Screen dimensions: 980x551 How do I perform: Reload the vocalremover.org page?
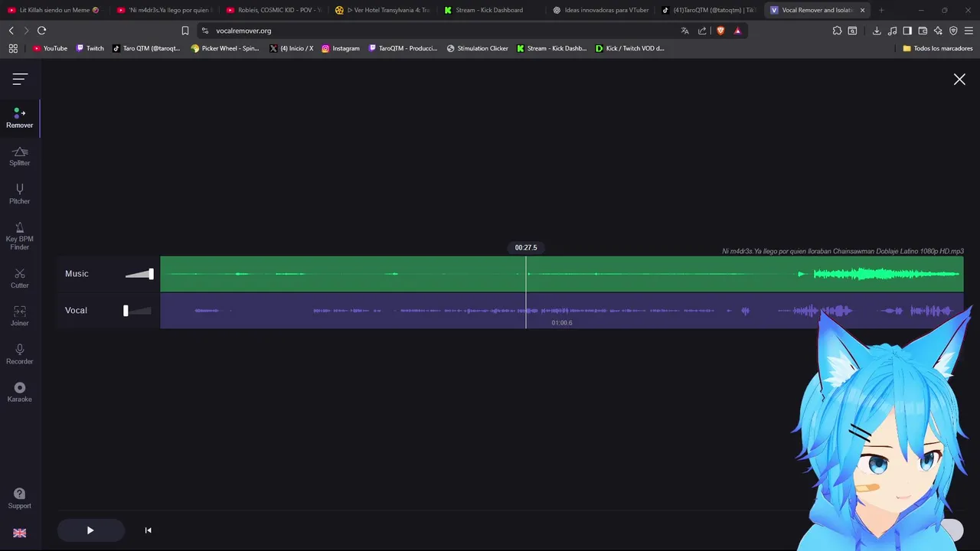pyautogui.click(x=41, y=31)
